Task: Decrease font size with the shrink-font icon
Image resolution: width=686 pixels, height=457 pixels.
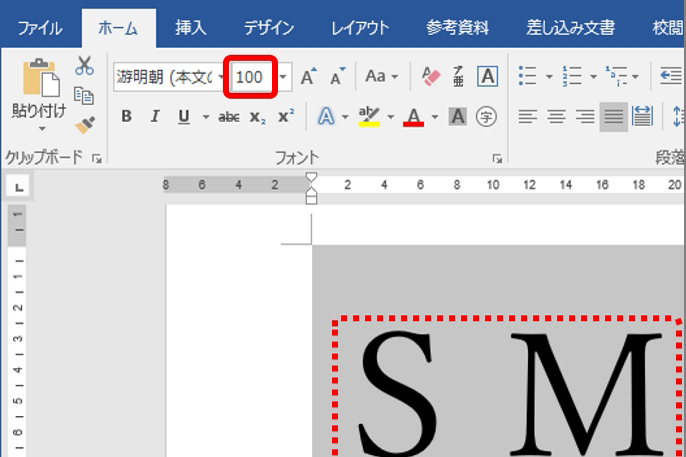Action: (337, 77)
